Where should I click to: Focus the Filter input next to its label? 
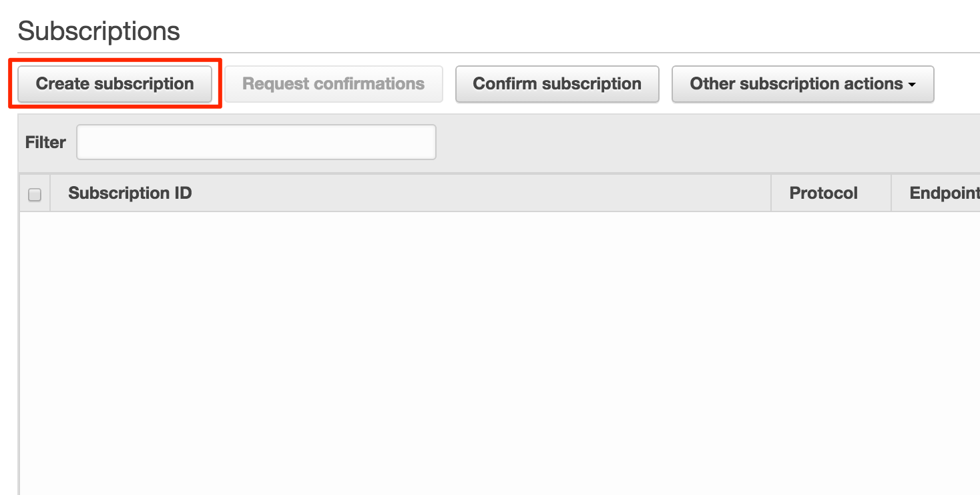pyautogui.click(x=256, y=142)
